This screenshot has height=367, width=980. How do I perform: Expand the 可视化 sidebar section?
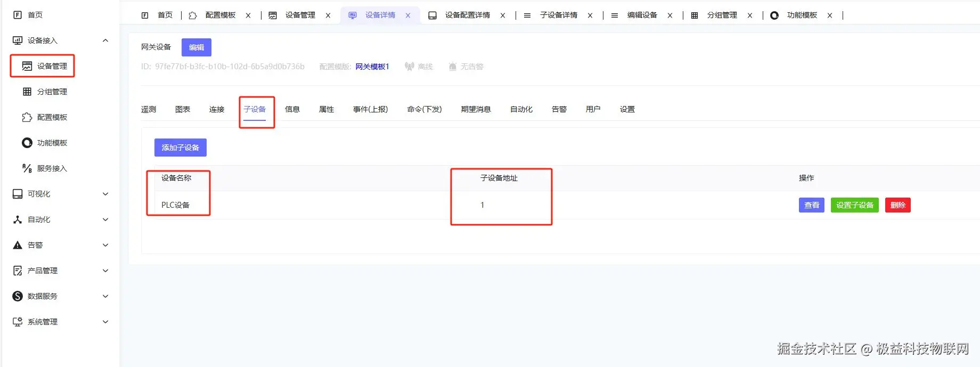(105, 194)
